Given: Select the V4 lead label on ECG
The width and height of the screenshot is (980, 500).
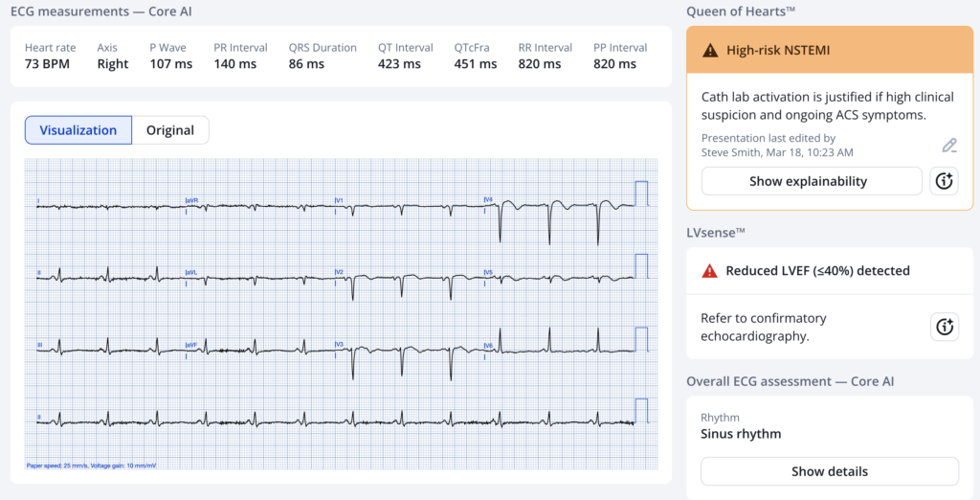Looking at the screenshot, I should pos(488,199).
